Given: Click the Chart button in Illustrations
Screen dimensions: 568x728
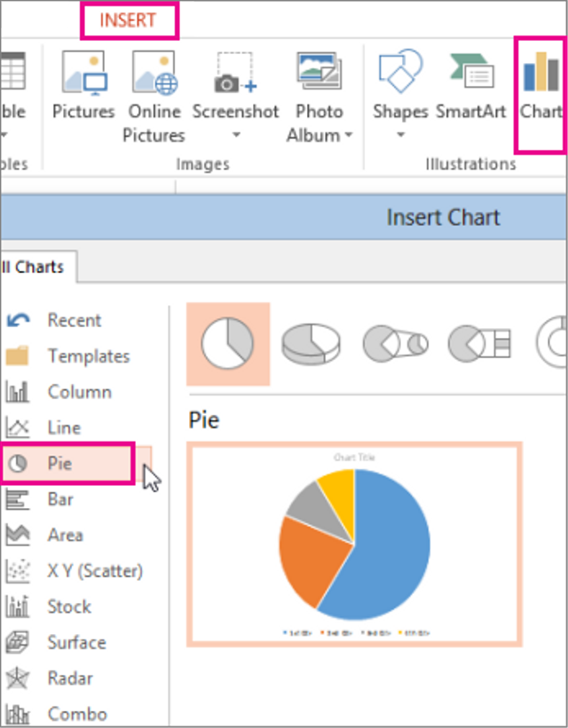Looking at the screenshot, I should [x=540, y=85].
